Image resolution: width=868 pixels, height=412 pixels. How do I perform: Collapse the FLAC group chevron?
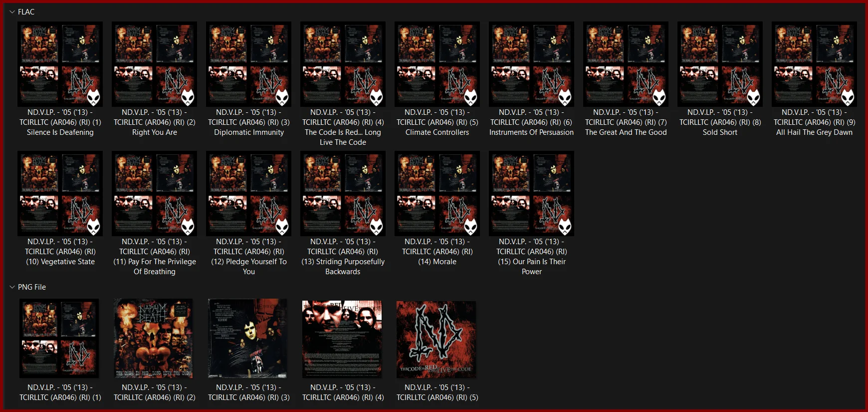click(12, 12)
